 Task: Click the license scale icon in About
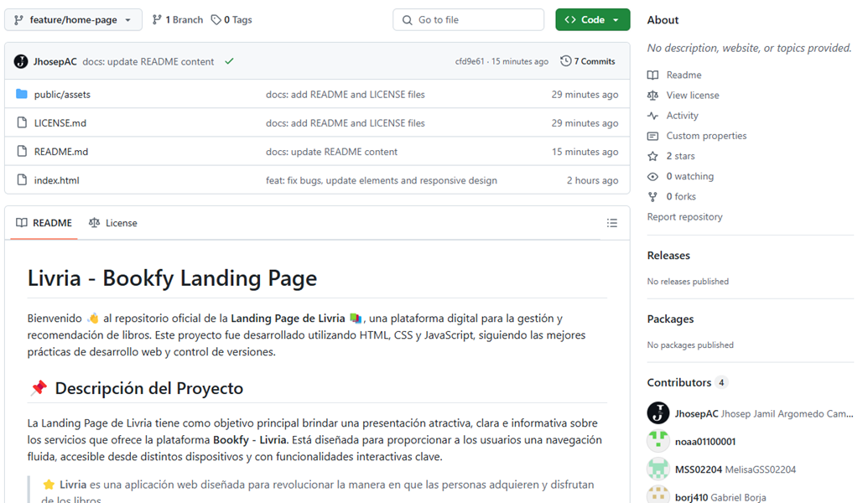coord(653,96)
